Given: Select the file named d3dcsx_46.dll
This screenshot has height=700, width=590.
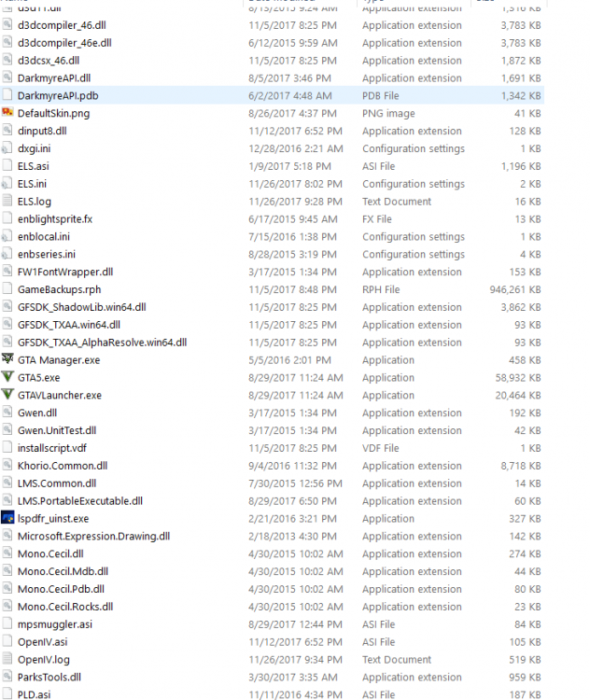Looking at the screenshot, I should point(49,61).
